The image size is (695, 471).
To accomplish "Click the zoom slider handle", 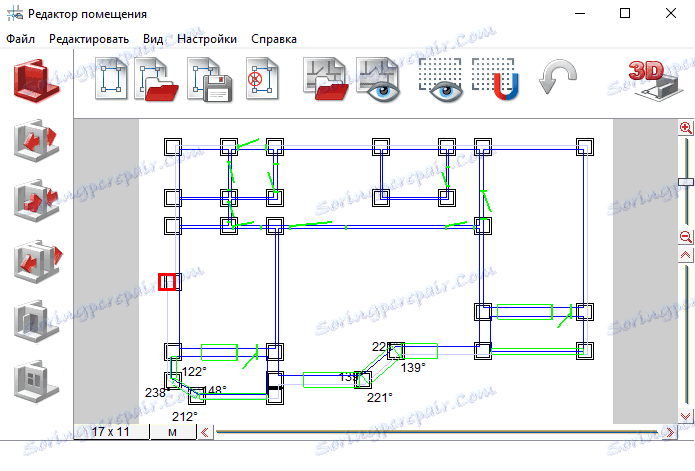I will tap(686, 182).
